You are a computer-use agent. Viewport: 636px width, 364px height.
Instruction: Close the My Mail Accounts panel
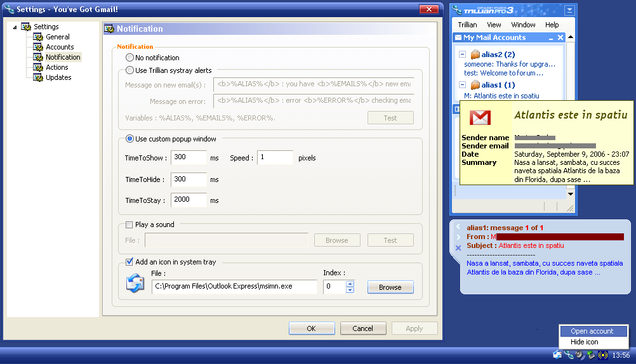[x=560, y=37]
